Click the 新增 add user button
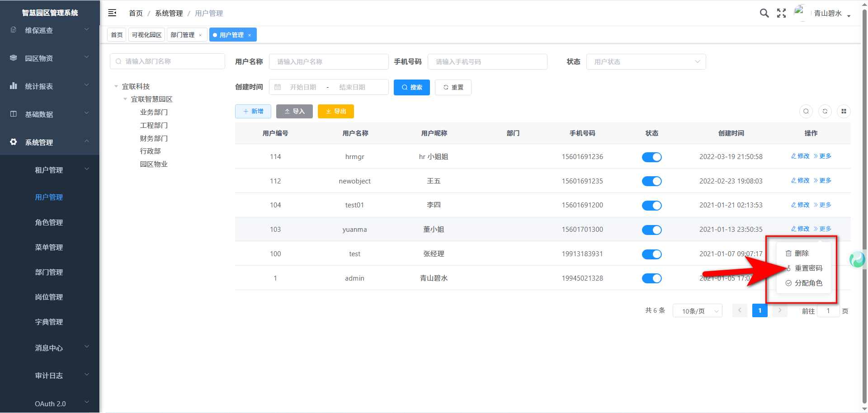868x413 pixels. 253,111
